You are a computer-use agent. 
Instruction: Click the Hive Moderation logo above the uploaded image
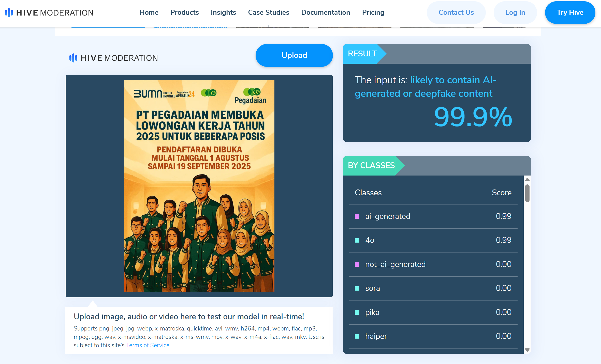113,58
